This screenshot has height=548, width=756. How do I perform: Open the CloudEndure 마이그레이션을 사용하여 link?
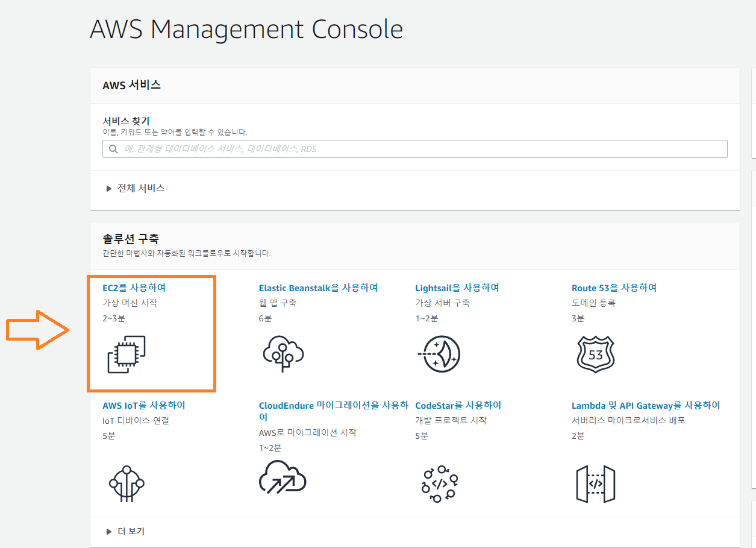[x=334, y=411]
